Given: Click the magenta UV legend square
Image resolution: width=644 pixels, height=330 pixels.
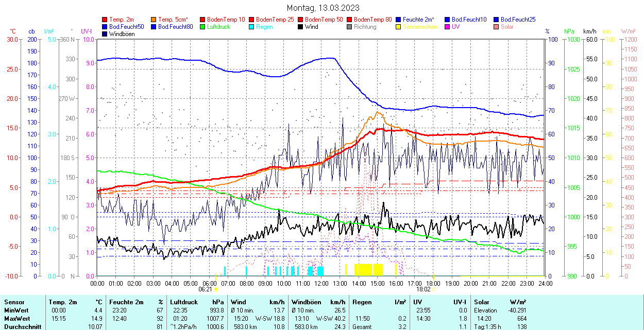Looking at the screenshot, I should 447,27.
